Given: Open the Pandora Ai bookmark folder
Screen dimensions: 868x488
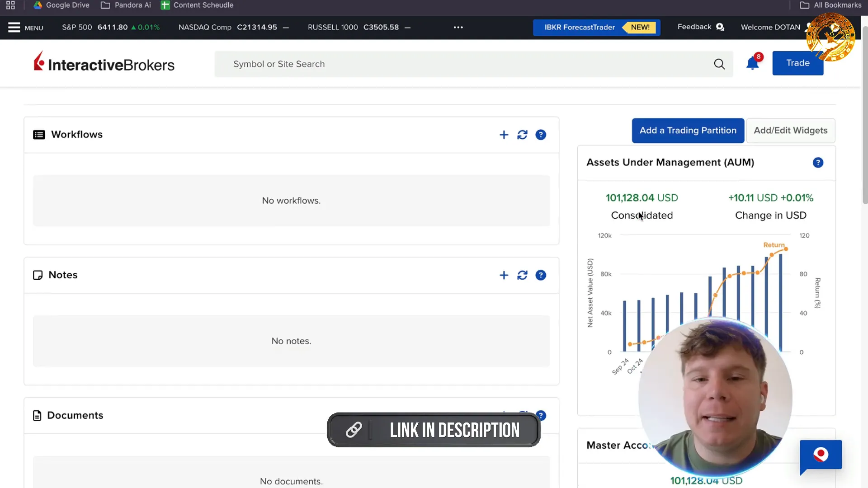Looking at the screenshot, I should (x=126, y=5).
